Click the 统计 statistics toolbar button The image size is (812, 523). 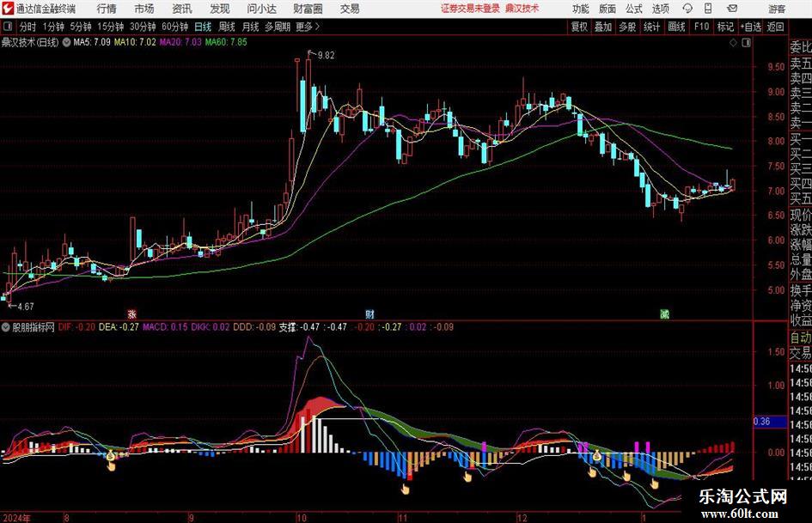tap(652, 27)
